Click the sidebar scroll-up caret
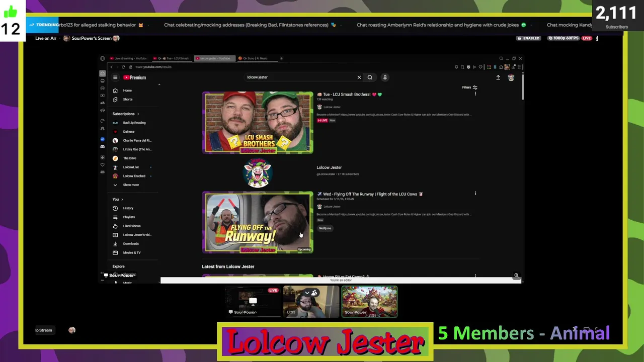644x362 pixels. coord(159,84)
